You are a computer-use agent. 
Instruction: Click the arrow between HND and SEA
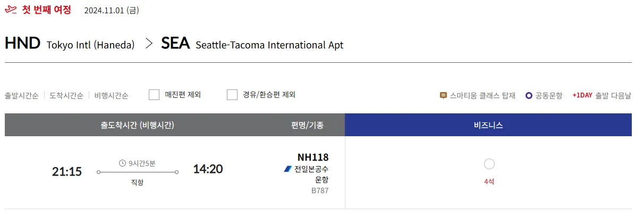point(149,44)
